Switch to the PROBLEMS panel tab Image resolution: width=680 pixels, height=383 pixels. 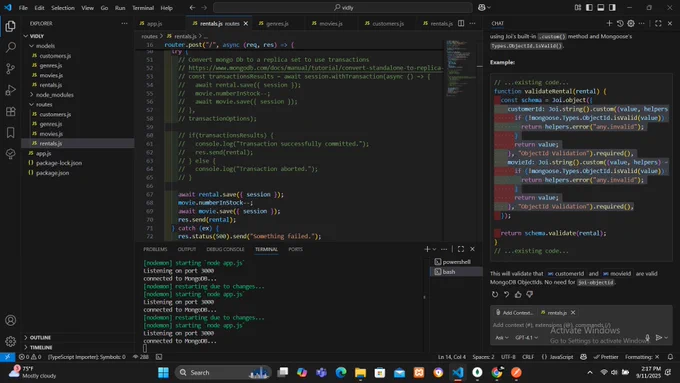click(x=155, y=249)
